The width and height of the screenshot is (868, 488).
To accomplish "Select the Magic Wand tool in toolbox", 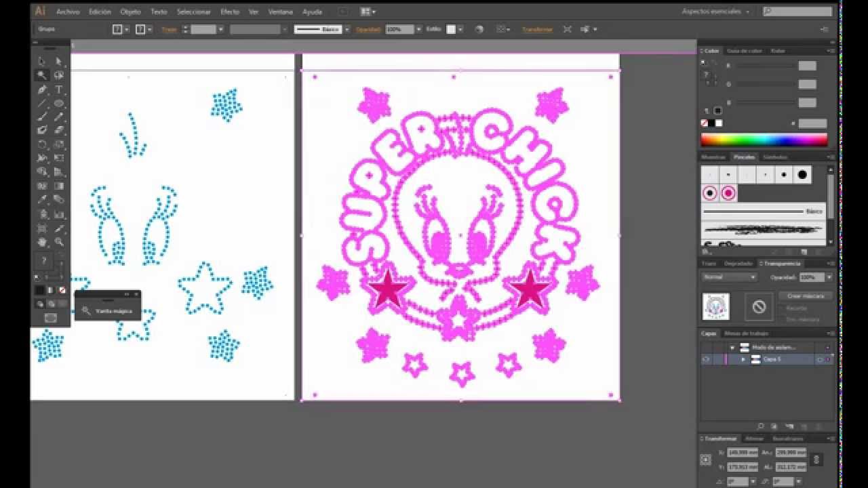I will tap(42, 75).
